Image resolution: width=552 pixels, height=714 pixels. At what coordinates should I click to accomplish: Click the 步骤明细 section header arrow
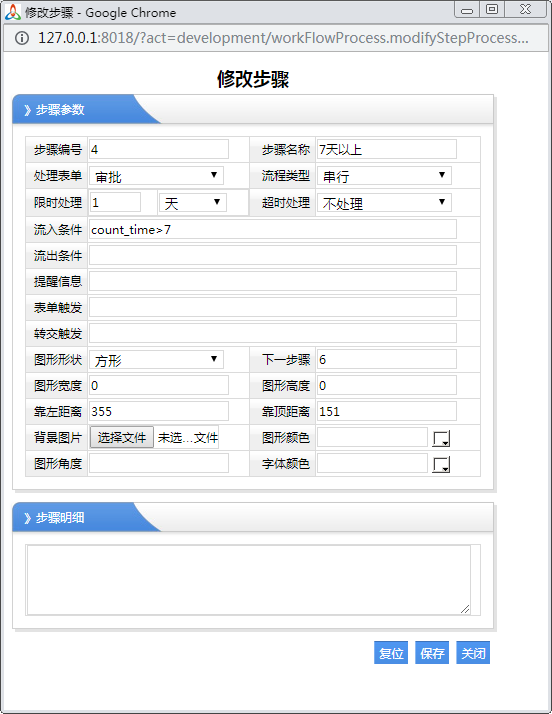click(27, 518)
